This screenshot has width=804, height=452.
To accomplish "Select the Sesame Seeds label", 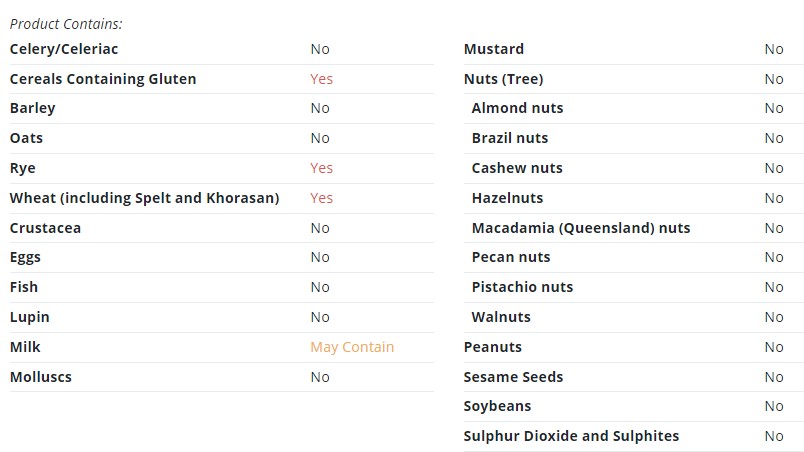I will tap(513, 377).
